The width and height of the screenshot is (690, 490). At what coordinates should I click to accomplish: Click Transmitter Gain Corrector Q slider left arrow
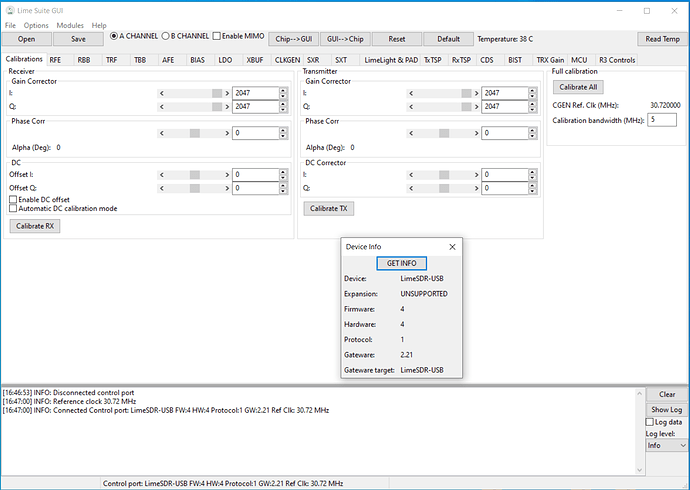click(411, 106)
